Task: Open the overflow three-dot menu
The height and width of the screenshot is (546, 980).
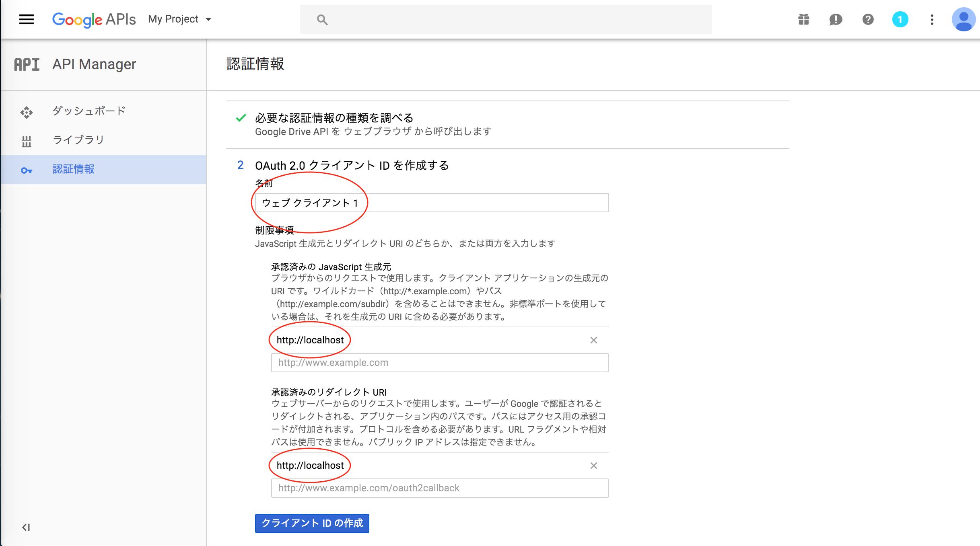Action: [932, 19]
